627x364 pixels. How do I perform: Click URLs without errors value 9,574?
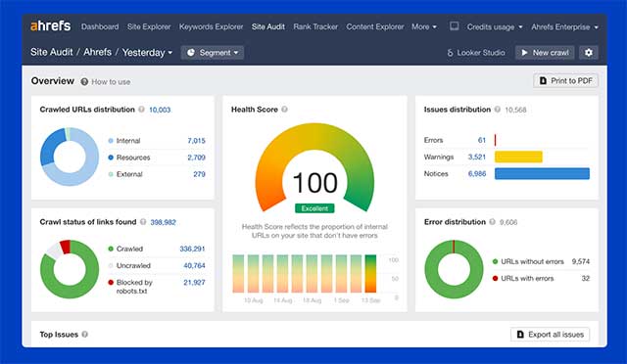click(581, 261)
